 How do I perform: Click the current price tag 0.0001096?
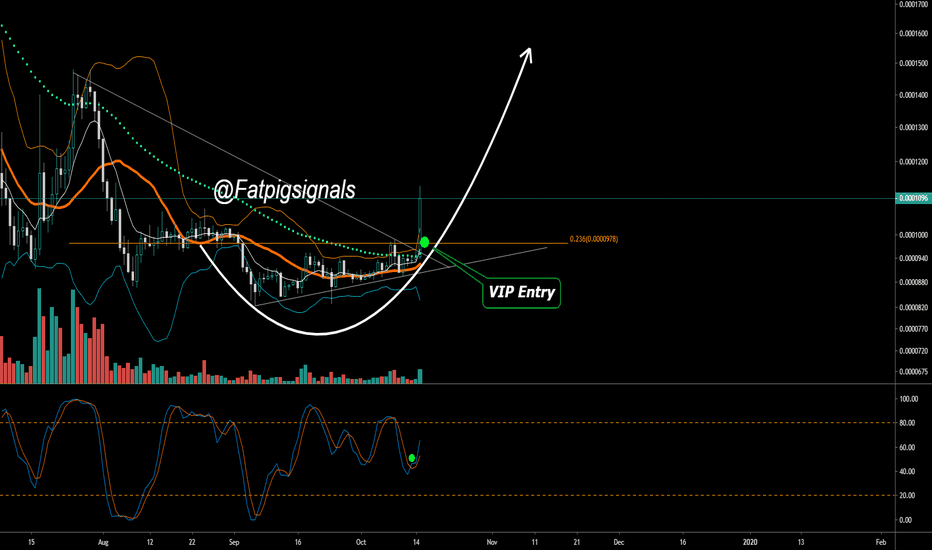tap(914, 199)
